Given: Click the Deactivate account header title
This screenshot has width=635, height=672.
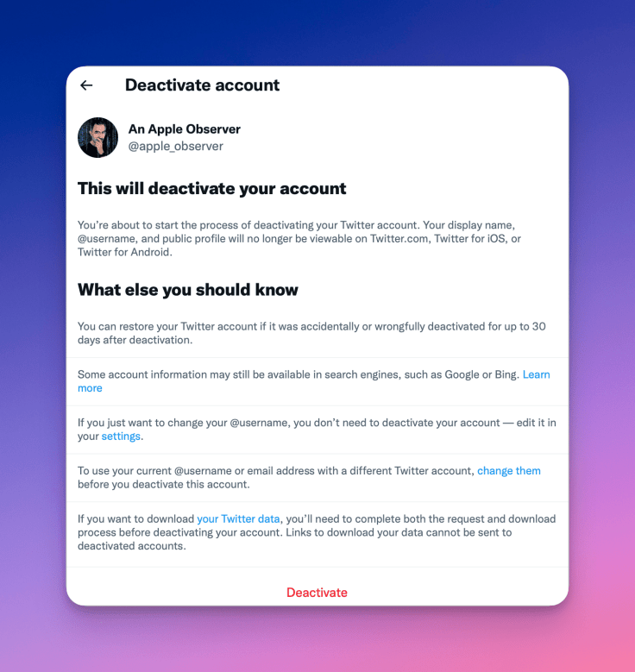Looking at the screenshot, I should tap(203, 85).
